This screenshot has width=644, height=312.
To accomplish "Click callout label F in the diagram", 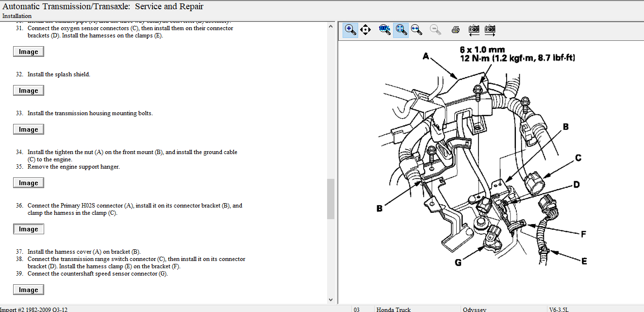I will click(583, 234).
